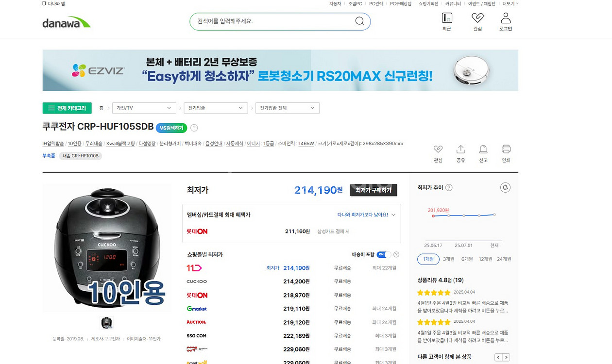Viewport: 612px width, 364px height.
Task: Click the 무쇠내솥 spec link
Action: tap(94, 144)
